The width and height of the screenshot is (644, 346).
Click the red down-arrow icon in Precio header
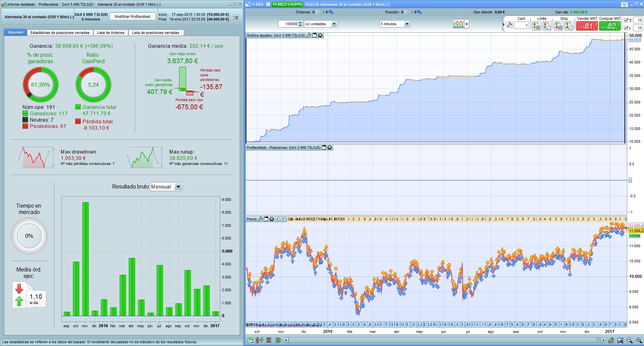coord(277,219)
